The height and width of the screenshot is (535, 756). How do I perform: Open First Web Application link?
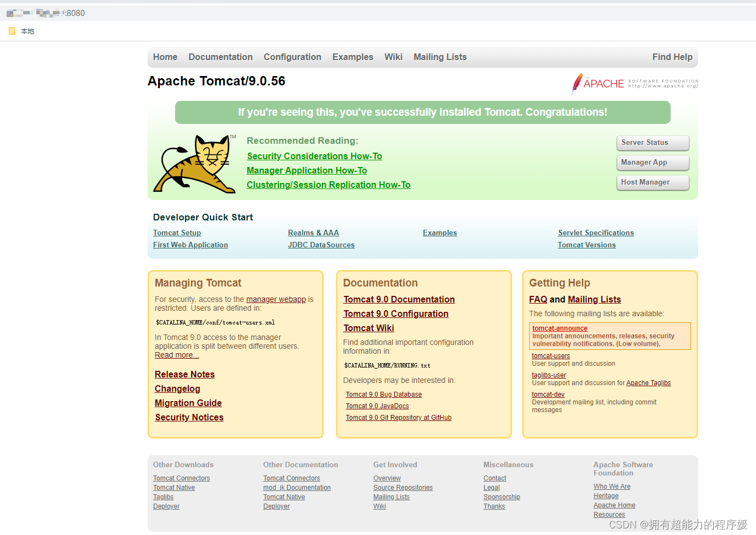(191, 245)
